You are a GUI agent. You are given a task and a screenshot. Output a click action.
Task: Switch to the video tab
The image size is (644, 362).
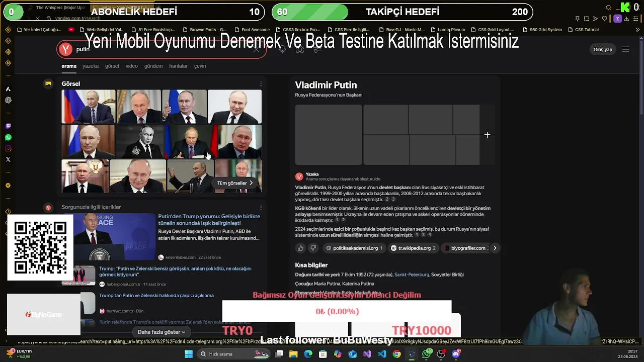[132, 66]
